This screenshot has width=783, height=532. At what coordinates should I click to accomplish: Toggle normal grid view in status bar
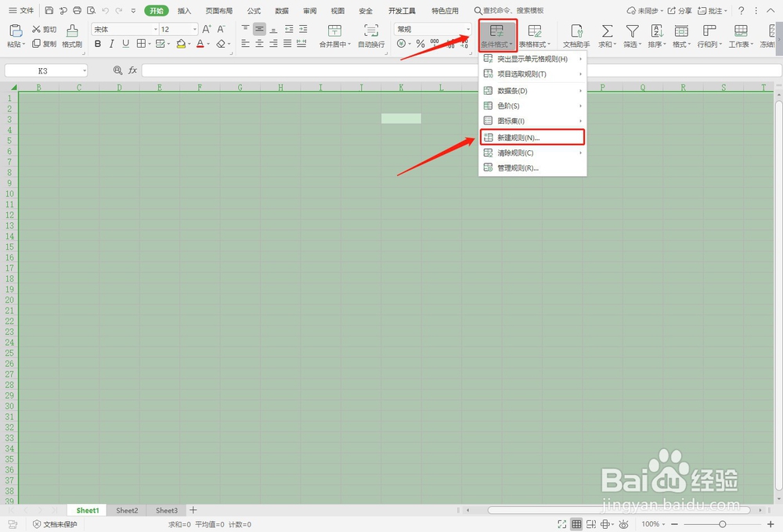[576, 524]
